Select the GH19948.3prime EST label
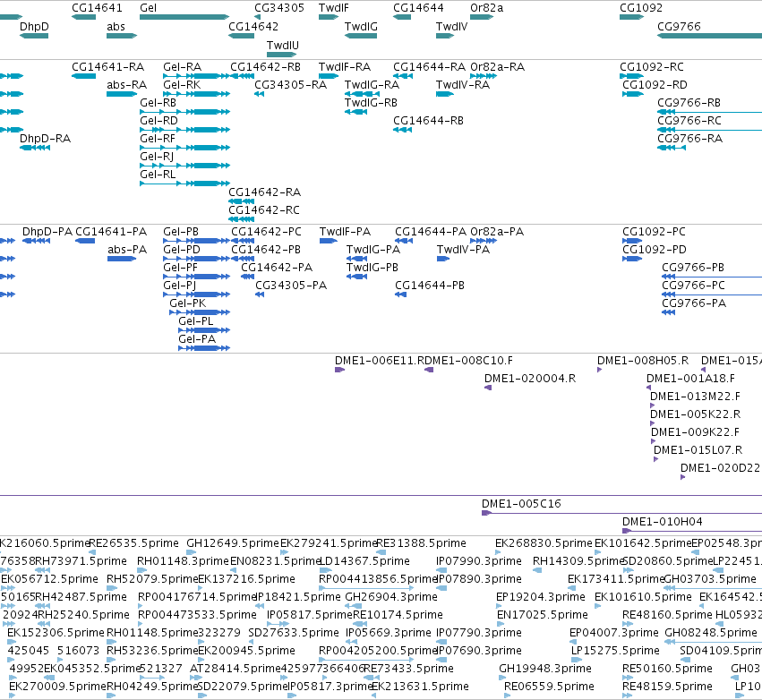 pyautogui.click(x=545, y=668)
